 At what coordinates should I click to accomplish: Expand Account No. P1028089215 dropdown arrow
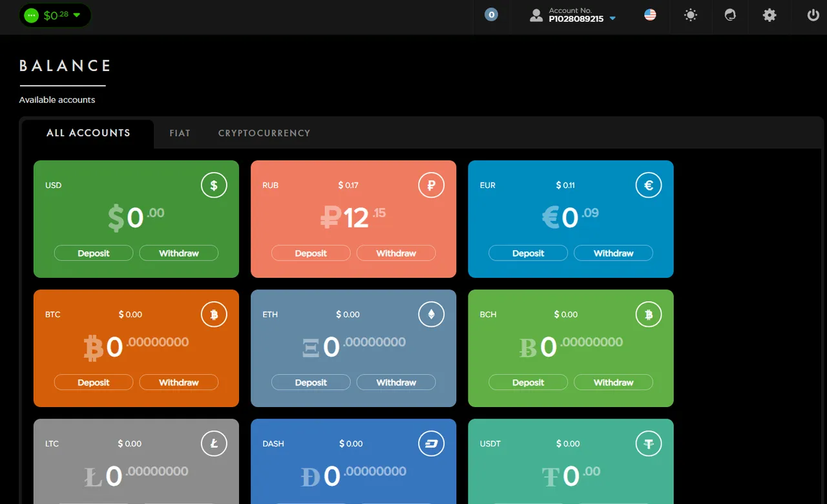(x=612, y=19)
